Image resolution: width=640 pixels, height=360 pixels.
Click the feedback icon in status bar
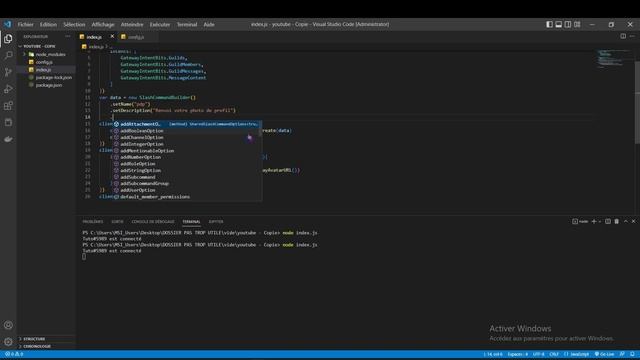click(x=622, y=354)
